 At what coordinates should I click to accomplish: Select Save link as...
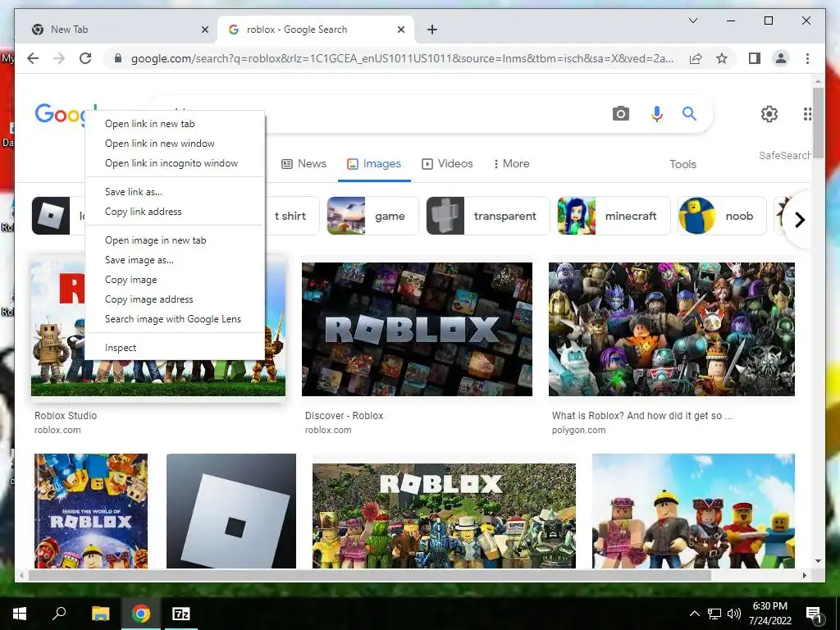click(x=175, y=192)
